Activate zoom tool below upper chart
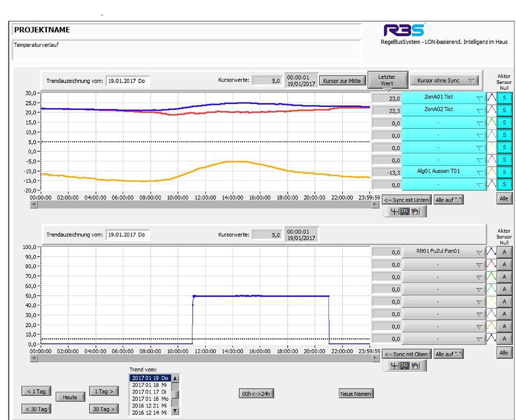Screen dimensions: 516x420 pyautogui.click(x=405, y=212)
